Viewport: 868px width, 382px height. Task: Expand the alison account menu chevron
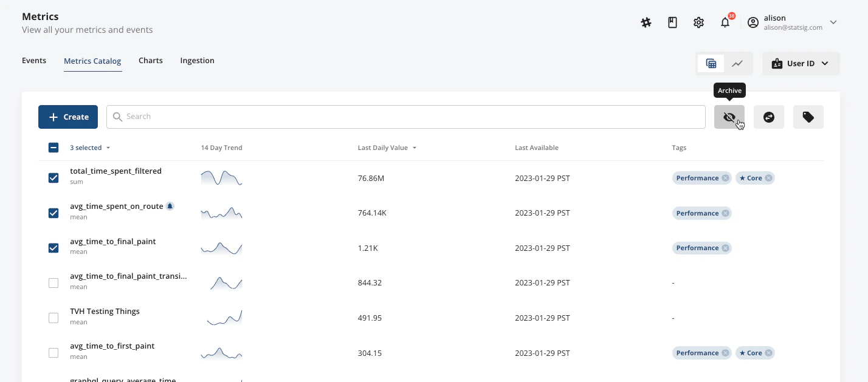[x=833, y=22]
